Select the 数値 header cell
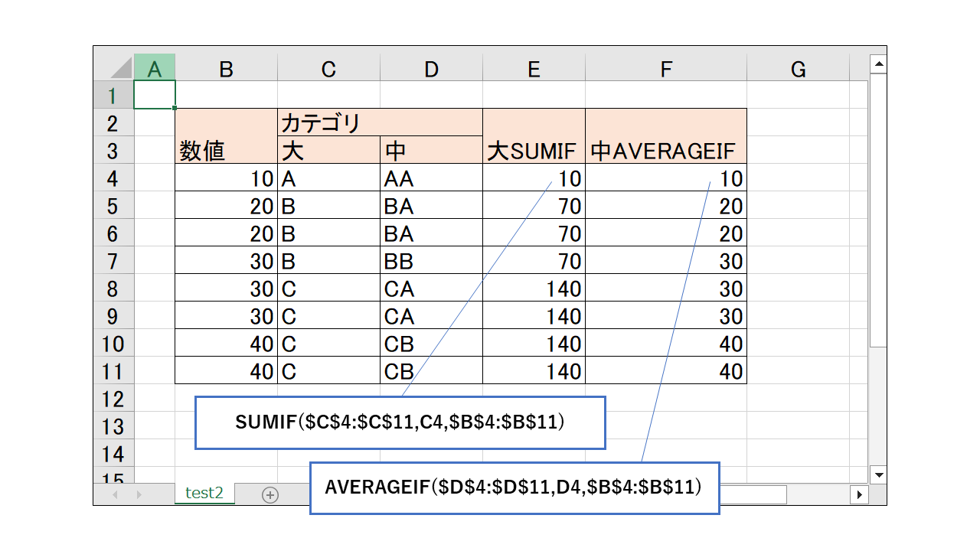980x551 pixels. point(226,150)
